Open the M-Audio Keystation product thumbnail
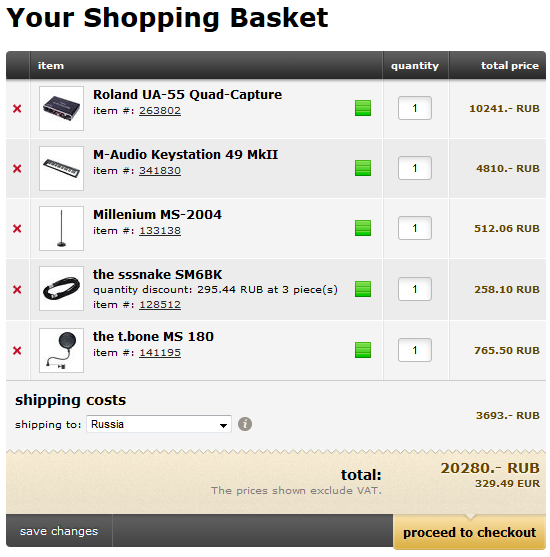The height and width of the screenshot is (557, 550). pyautogui.click(x=61, y=168)
